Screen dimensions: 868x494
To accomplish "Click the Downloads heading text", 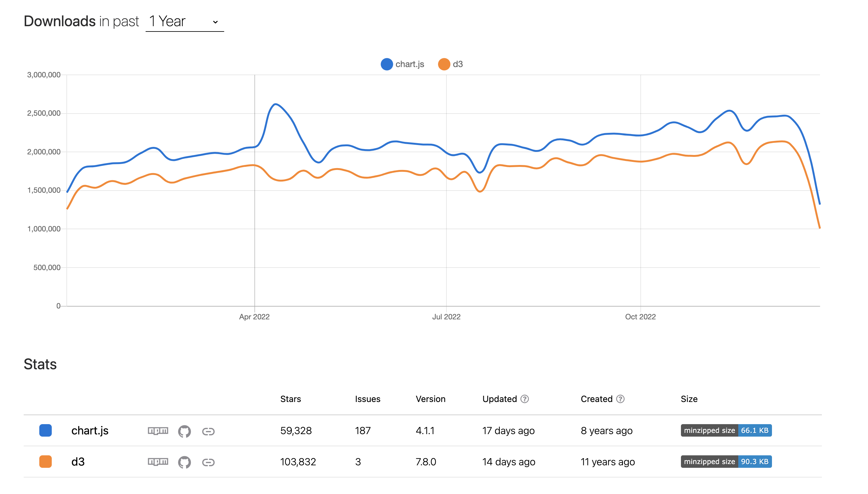I will (60, 22).
